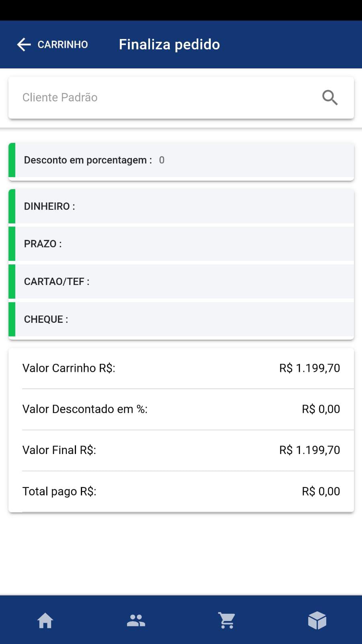Image resolution: width=362 pixels, height=644 pixels.
Task: Tap the back arrow icon
Action: click(x=24, y=44)
